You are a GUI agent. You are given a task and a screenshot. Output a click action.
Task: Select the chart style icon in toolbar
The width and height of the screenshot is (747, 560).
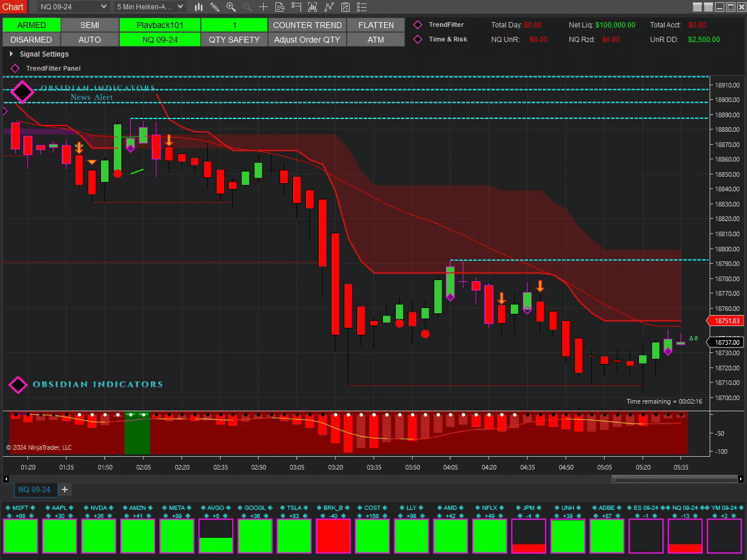pyautogui.click(x=198, y=7)
